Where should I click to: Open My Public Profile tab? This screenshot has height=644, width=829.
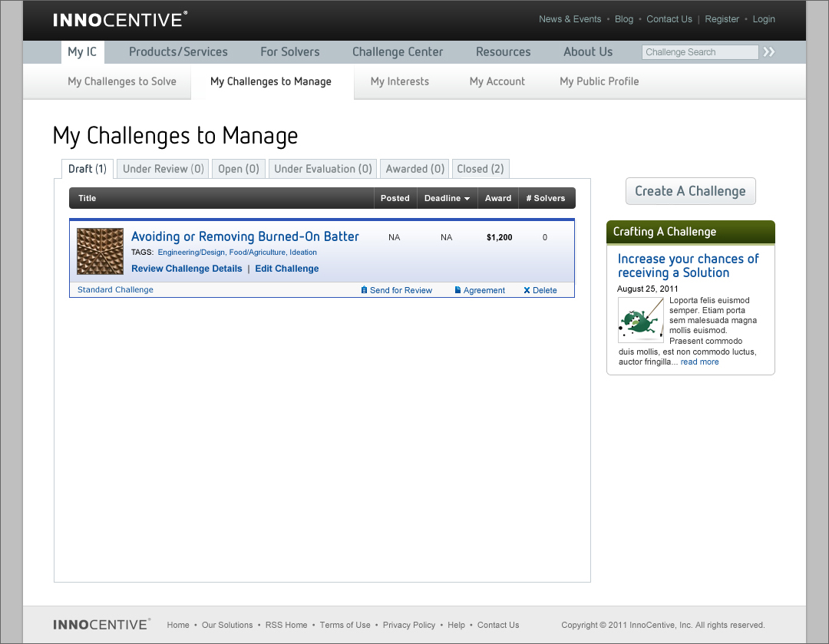click(599, 81)
